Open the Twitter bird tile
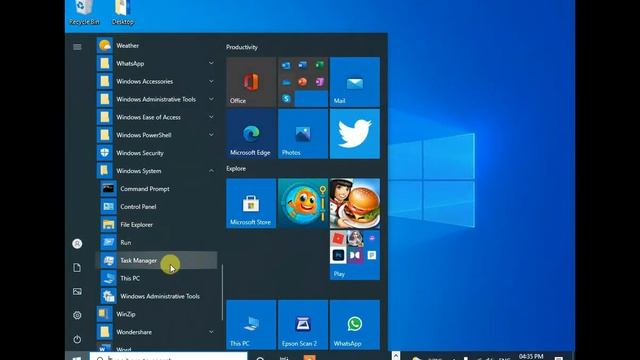The image size is (640, 360). [355, 134]
